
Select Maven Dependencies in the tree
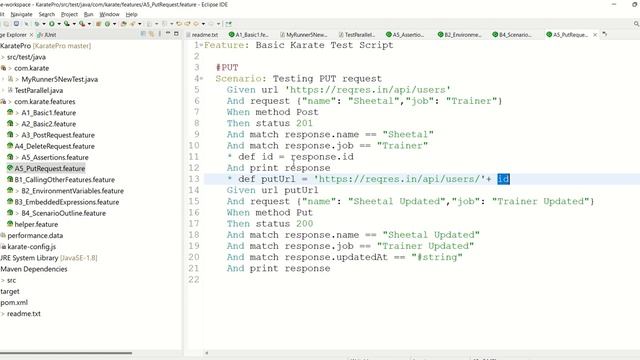33,269
